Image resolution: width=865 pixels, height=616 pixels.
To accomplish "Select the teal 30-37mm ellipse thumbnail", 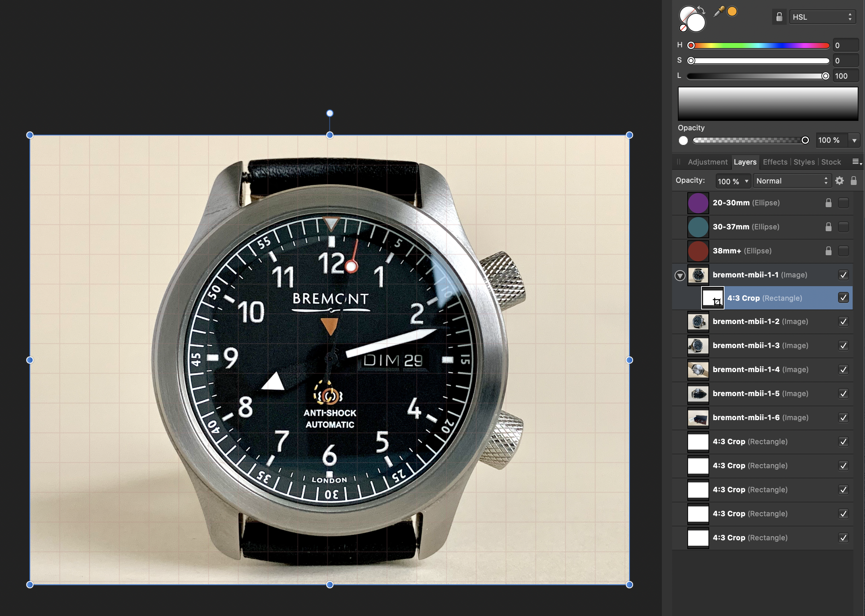I will [x=698, y=227].
